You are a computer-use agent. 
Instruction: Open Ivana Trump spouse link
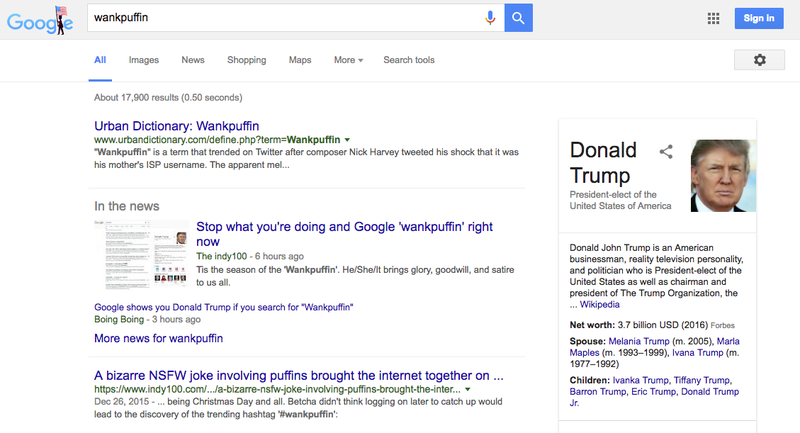(x=697, y=352)
